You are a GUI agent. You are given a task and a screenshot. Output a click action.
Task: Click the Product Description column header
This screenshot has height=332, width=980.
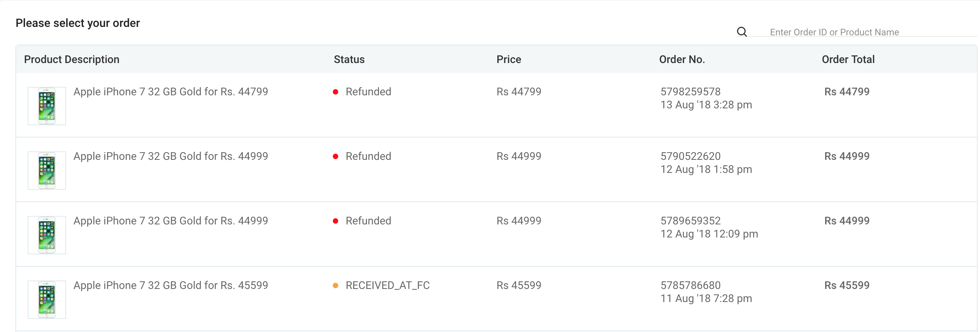[x=72, y=59]
